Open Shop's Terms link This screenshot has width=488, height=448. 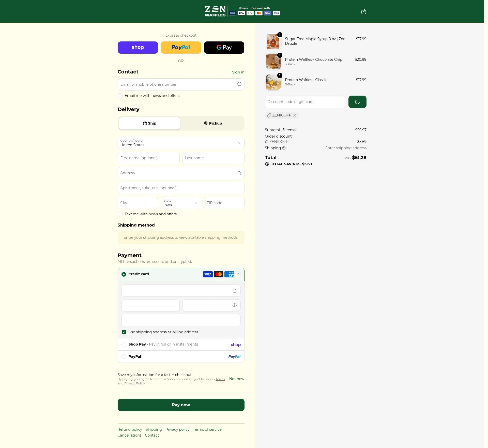(x=220, y=379)
